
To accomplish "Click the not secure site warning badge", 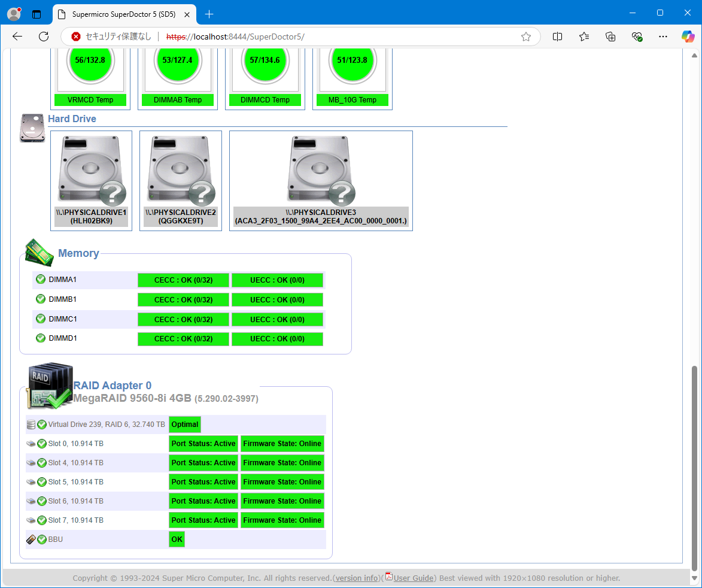I will pyautogui.click(x=111, y=37).
